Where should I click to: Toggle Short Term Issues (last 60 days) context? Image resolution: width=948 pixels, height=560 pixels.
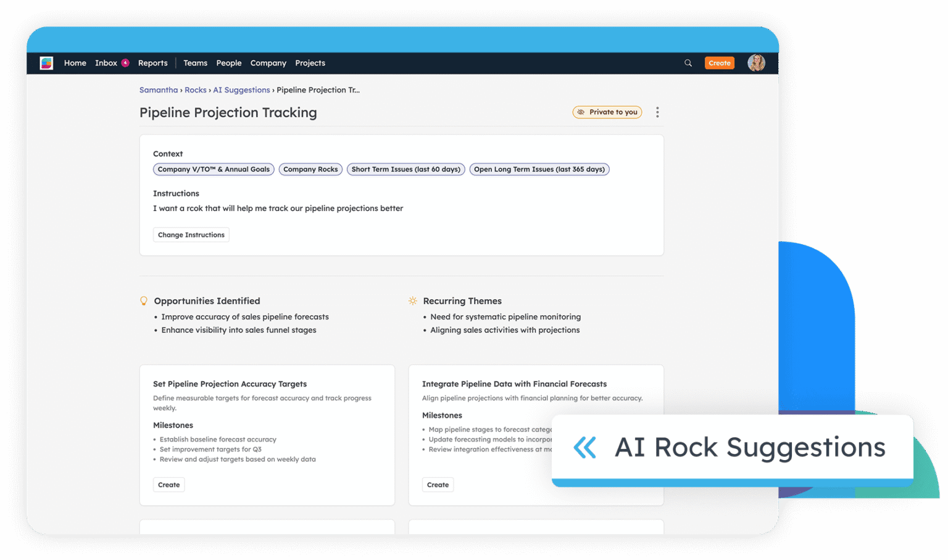pos(405,169)
